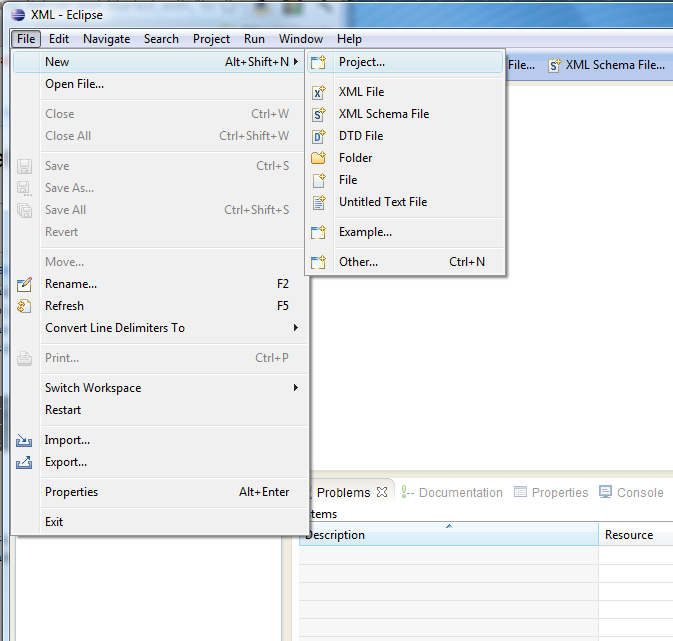The height and width of the screenshot is (641, 673).
Task: Expand Convert Line Delimiters To submenu
Action: click(296, 328)
